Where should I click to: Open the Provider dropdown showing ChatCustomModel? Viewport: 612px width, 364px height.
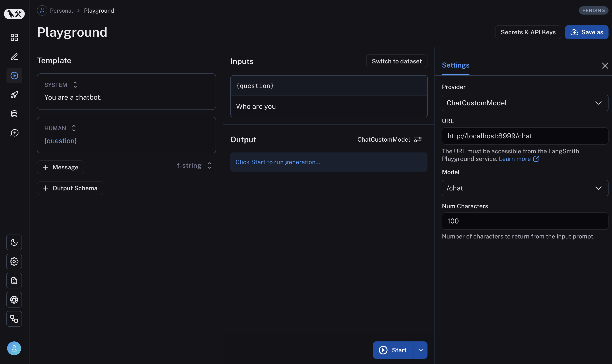525,103
